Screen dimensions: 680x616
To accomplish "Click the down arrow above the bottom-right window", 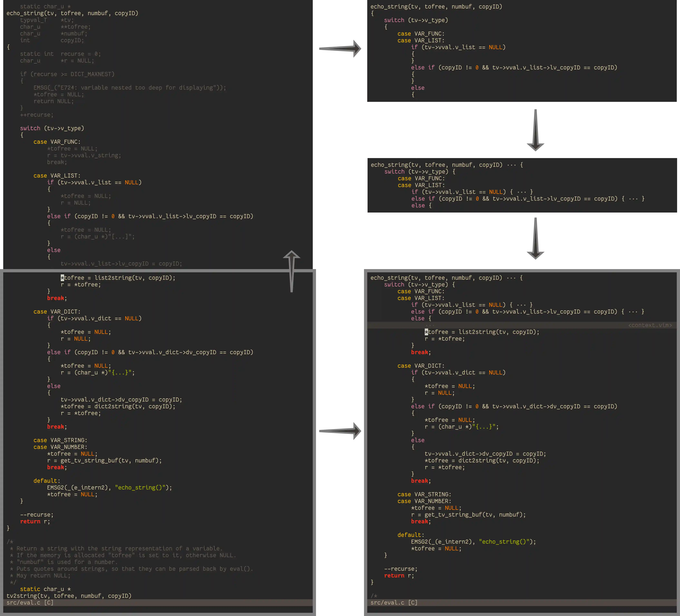I will [x=535, y=238].
